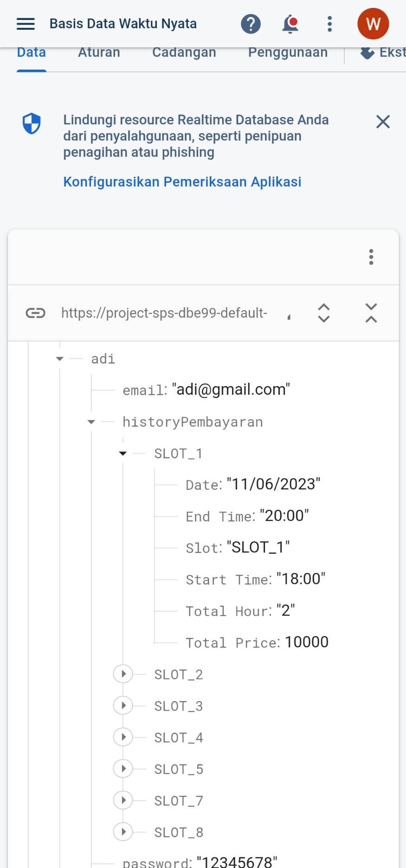
Task: Click Konfigurasikan Pemeriksaan Aplikasi link
Action: coord(182,182)
